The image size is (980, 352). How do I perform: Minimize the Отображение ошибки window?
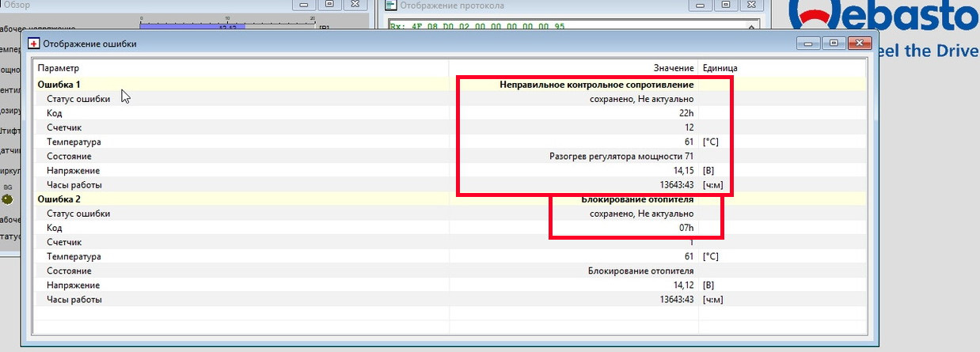click(x=809, y=44)
